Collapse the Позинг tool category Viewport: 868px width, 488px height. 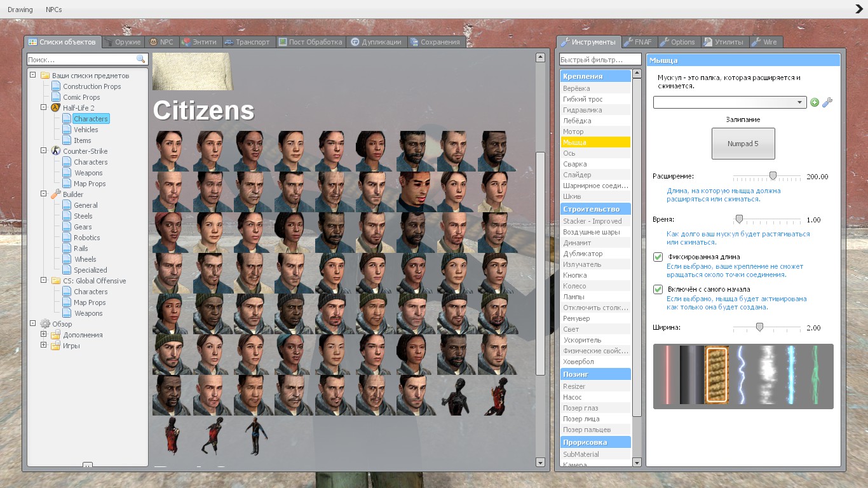coord(595,374)
